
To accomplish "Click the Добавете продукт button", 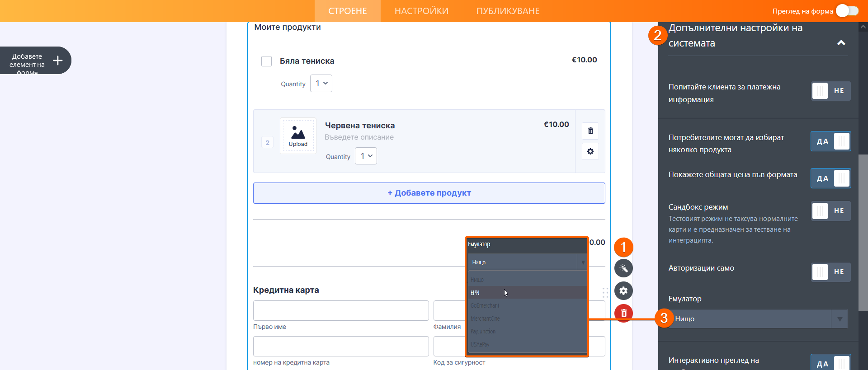I will tap(429, 193).
